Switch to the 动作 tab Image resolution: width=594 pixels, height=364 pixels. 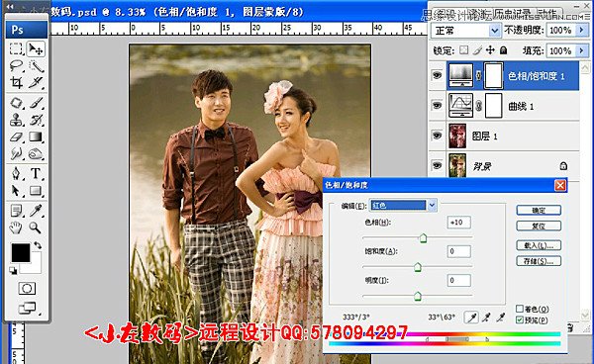[x=547, y=14]
